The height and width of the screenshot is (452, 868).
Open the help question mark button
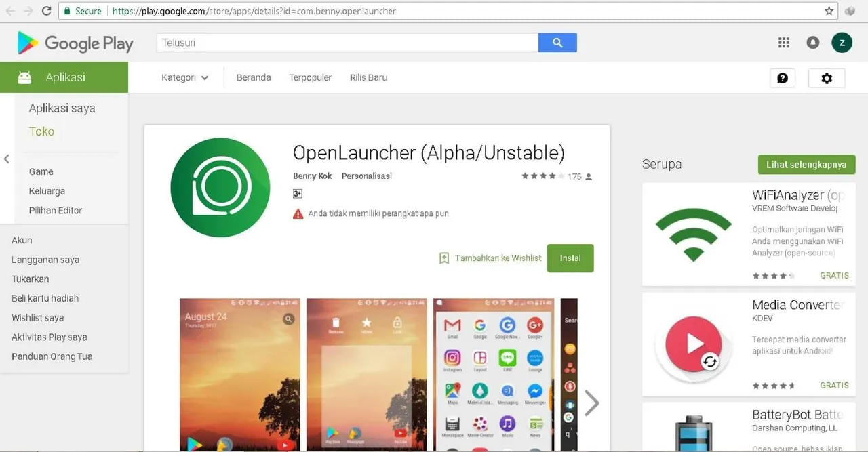tap(783, 78)
